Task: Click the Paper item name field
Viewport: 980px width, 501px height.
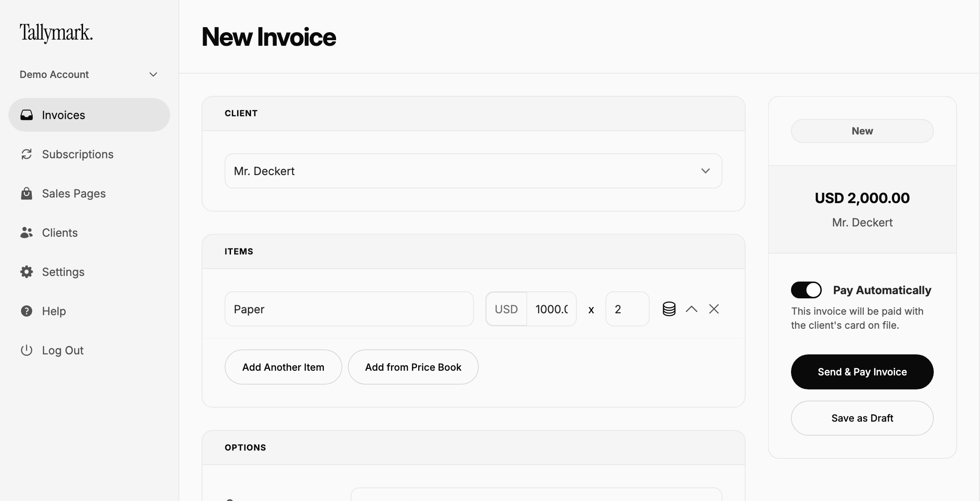Action: point(349,309)
